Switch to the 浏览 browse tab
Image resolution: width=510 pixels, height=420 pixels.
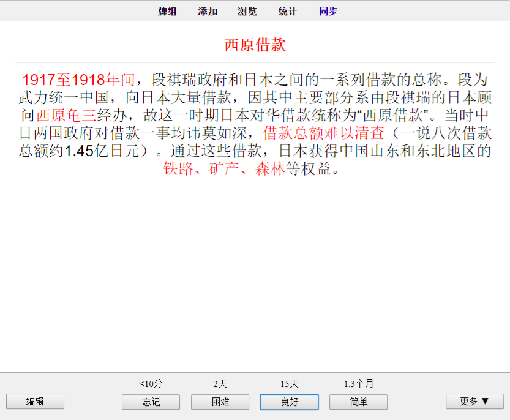coord(247,12)
